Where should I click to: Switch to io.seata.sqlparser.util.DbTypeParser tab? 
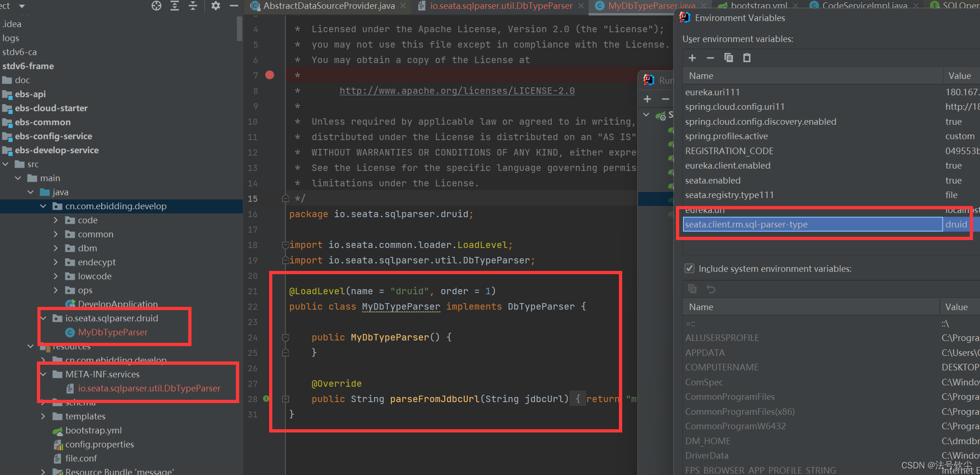click(x=501, y=6)
